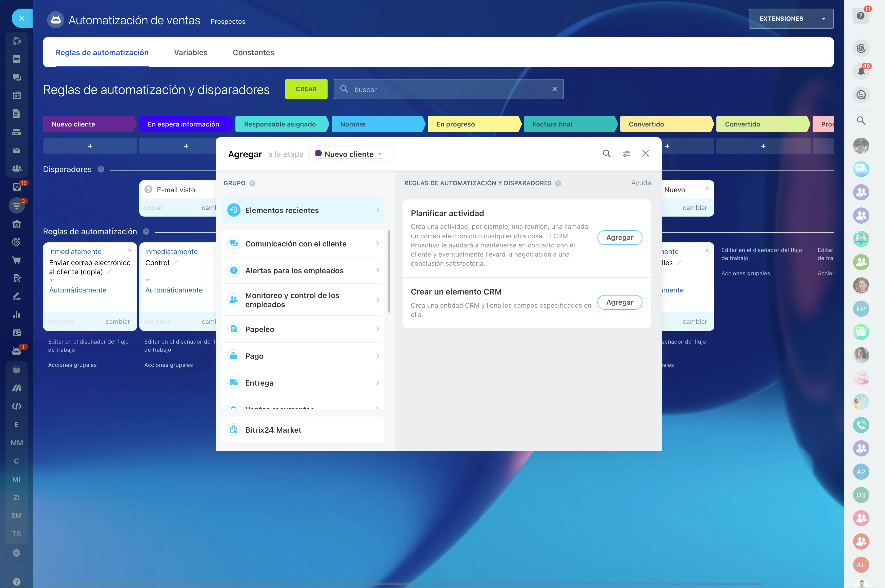Switch to the Variables tab
This screenshot has height=588, width=885.
click(x=190, y=53)
